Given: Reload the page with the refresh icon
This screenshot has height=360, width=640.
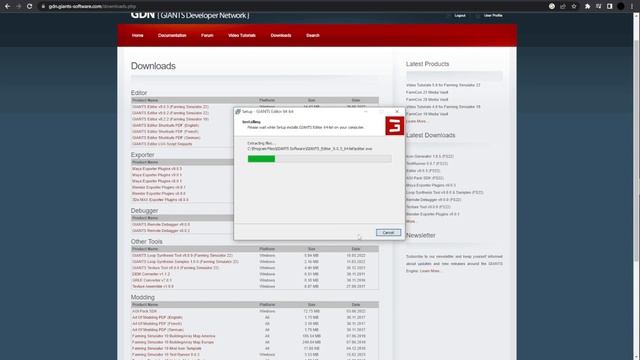Looking at the screenshot, I should pyautogui.click(x=29, y=6).
